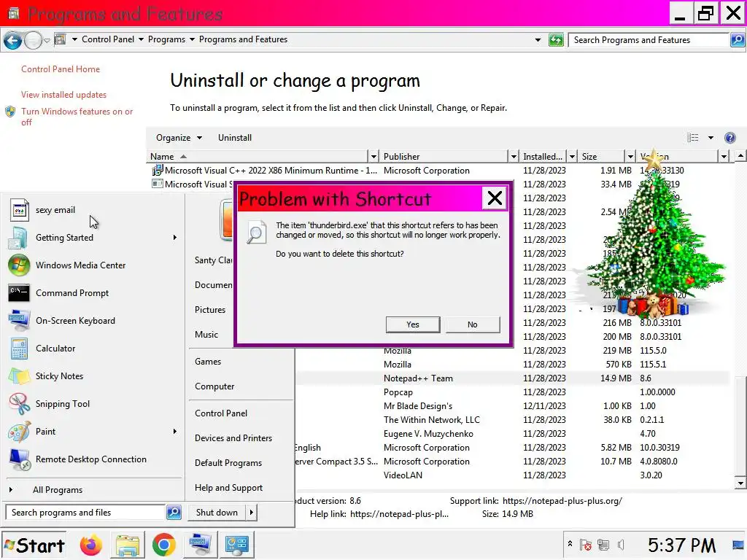The width and height of the screenshot is (747, 560).
Task: Open Help and Support
Action: coord(228,488)
